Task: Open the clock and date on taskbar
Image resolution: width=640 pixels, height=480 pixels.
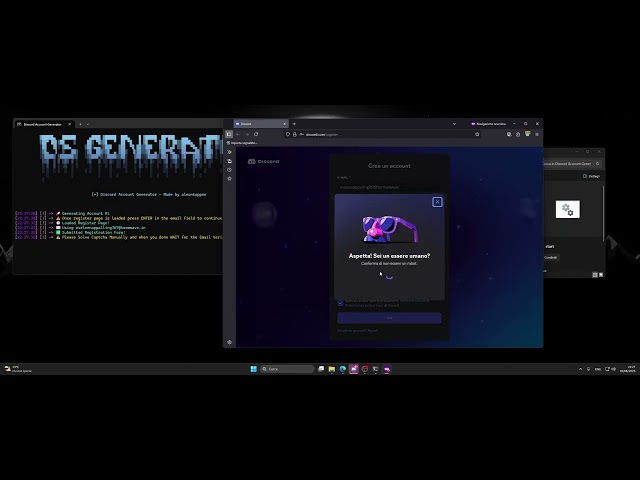Action: tap(627, 369)
